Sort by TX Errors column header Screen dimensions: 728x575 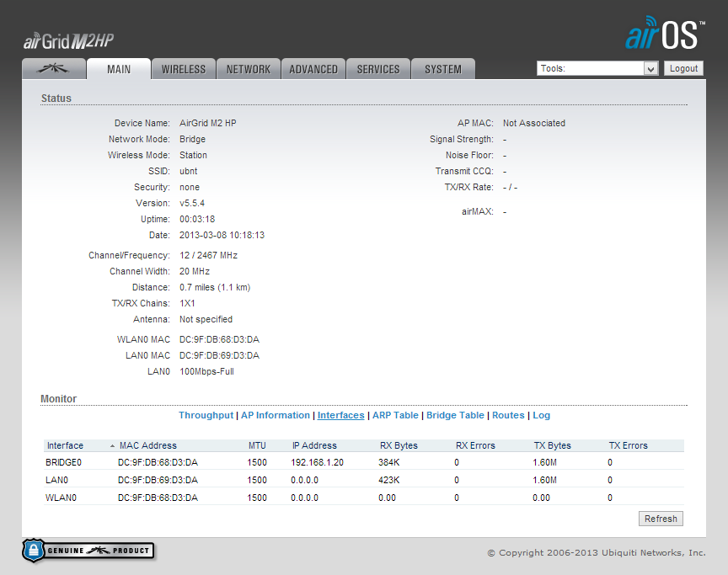[629, 445]
